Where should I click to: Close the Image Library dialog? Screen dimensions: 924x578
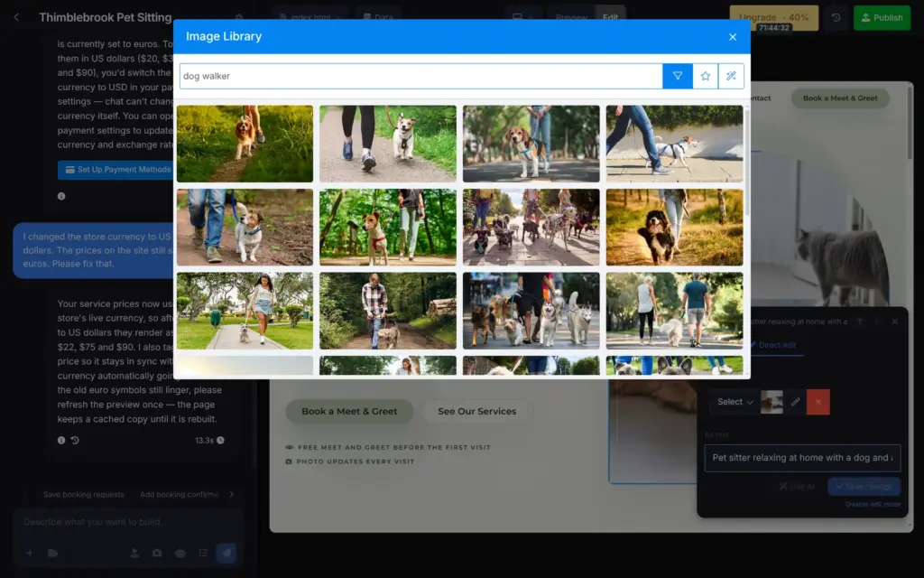(733, 36)
